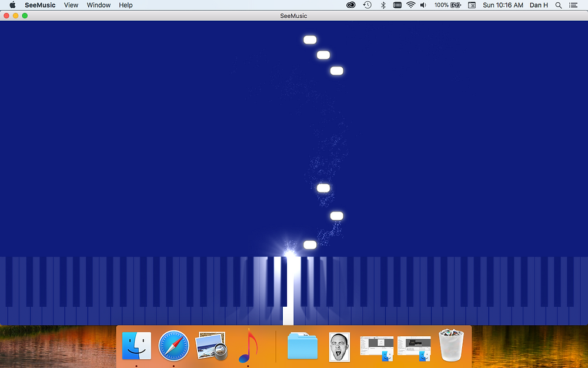Open the Help menu

126,5
